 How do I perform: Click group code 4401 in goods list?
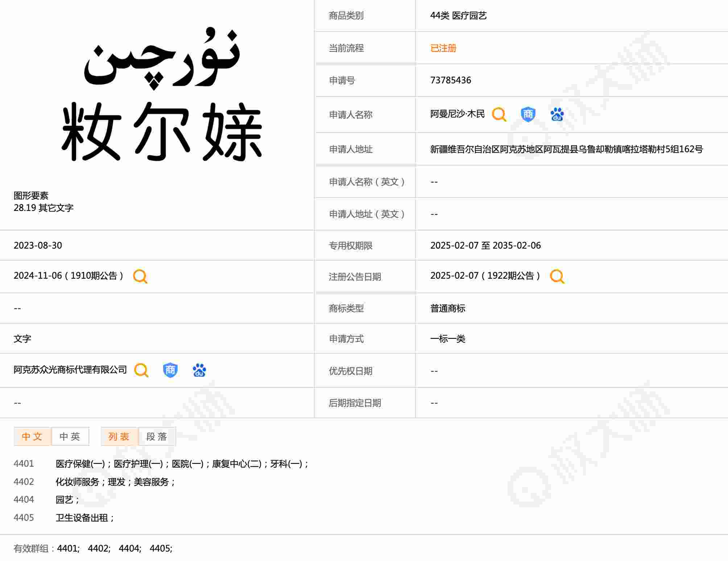click(x=24, y=464)
